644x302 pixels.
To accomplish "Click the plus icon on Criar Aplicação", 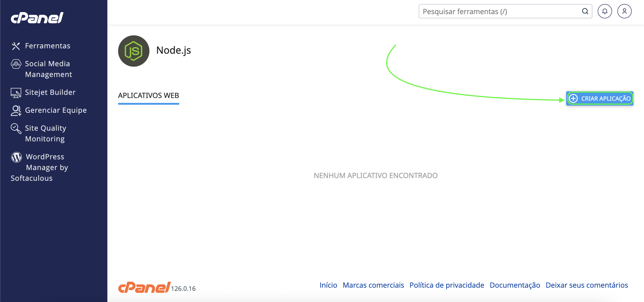I will pyautogui.click(x=573, y=98).
